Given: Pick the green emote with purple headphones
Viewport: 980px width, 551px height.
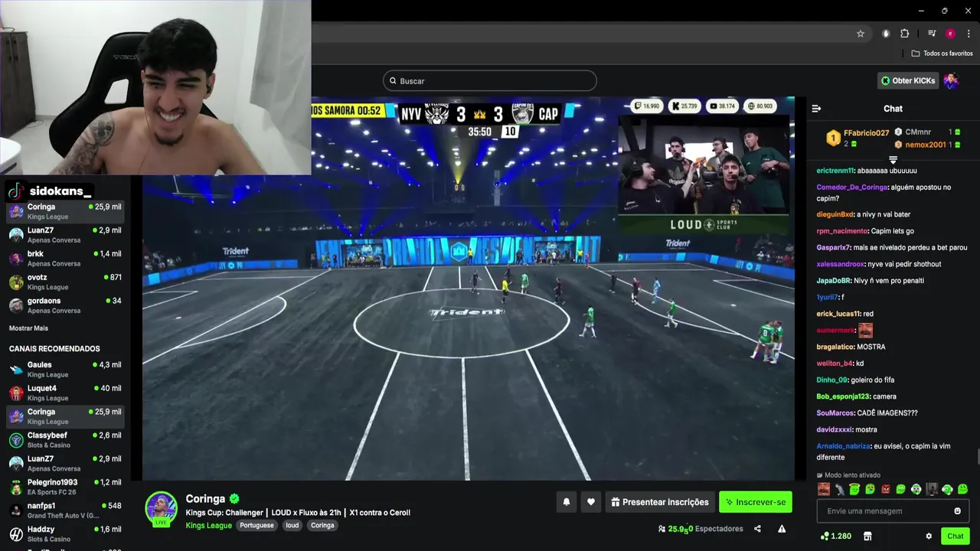Looking at the screenshot, I should [916, 490].
